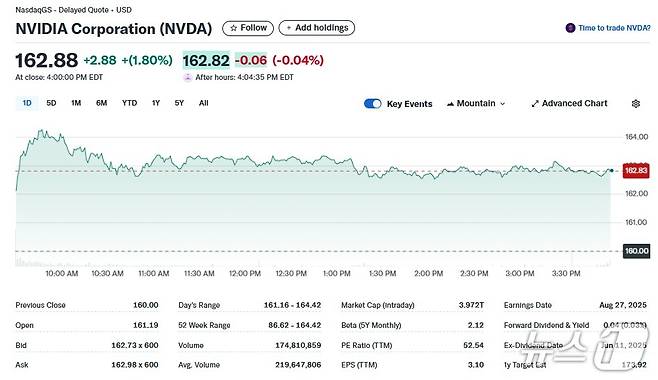This screenshot has height=380, width=658.
Task: Click the NVIDIA Corporation (NVDA) heading
Action: 114,29
